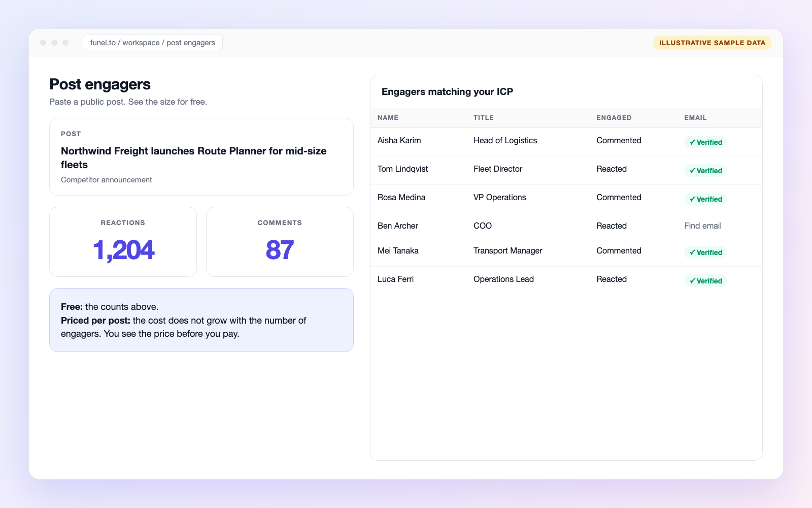The width and height of the screenshot is (812, 508).
Task: Click 'Find email' for Ben Archer
Action: click(x=703, y=226)
